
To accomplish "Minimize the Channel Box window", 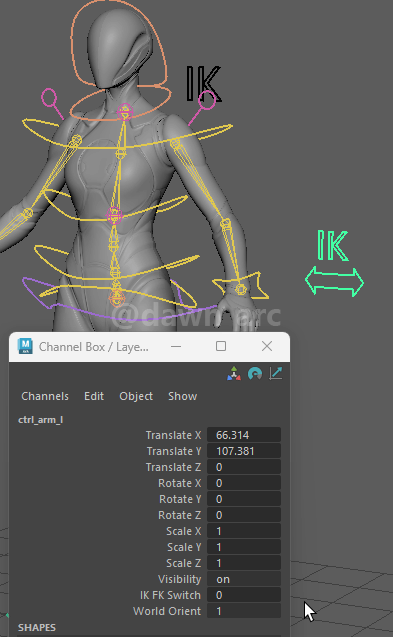I will pyautogui.click(x=176, y=347).
